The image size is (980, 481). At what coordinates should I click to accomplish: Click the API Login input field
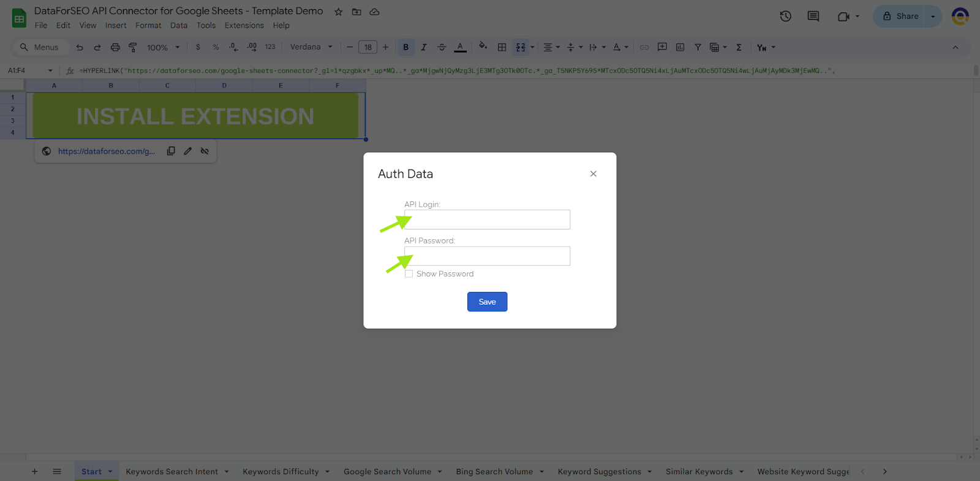pos(487,220)
